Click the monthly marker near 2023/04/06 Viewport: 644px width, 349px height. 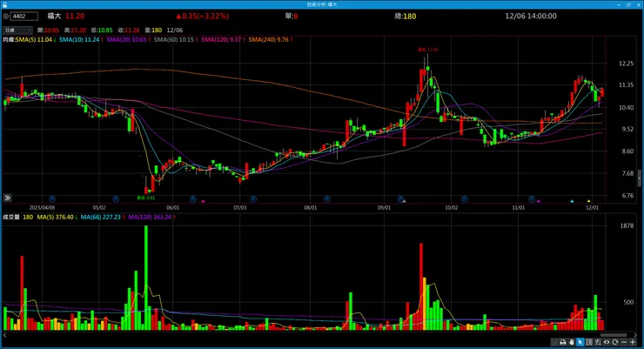click(x=51, y=199)
